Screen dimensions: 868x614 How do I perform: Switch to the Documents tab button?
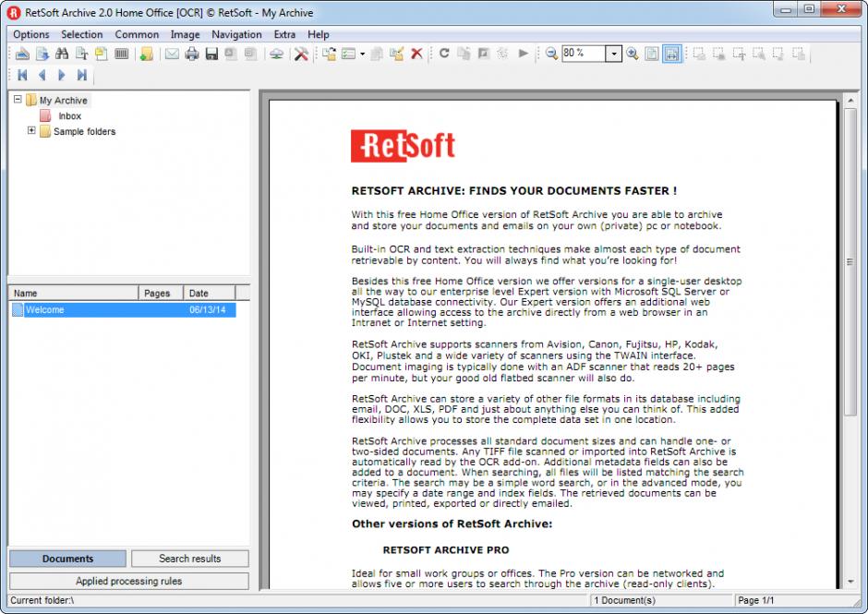(x=67, y=559)
